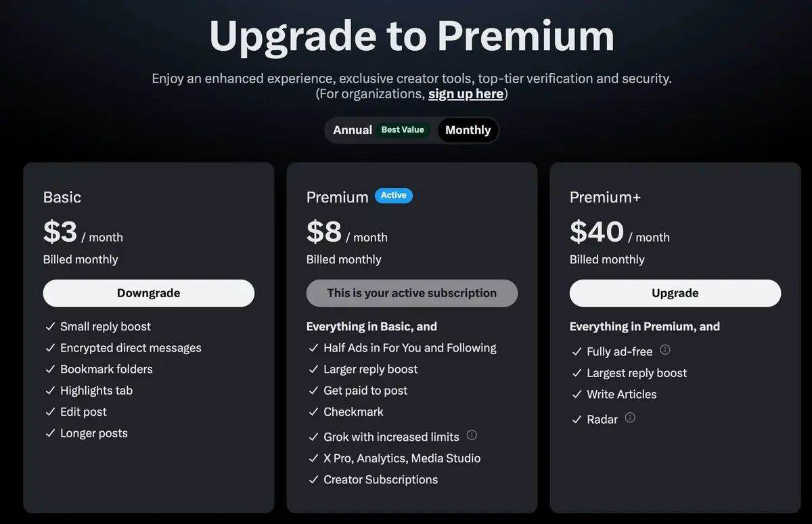Image resolution: width=812 pixels, height=524 pixels.
Task: Click the checkmark beside Edit post
Action: 50,412
